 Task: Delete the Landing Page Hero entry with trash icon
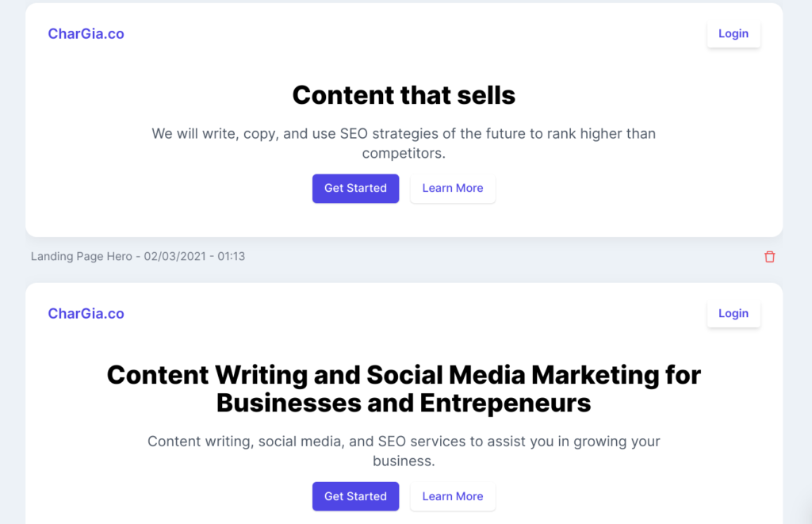[769, 257]
